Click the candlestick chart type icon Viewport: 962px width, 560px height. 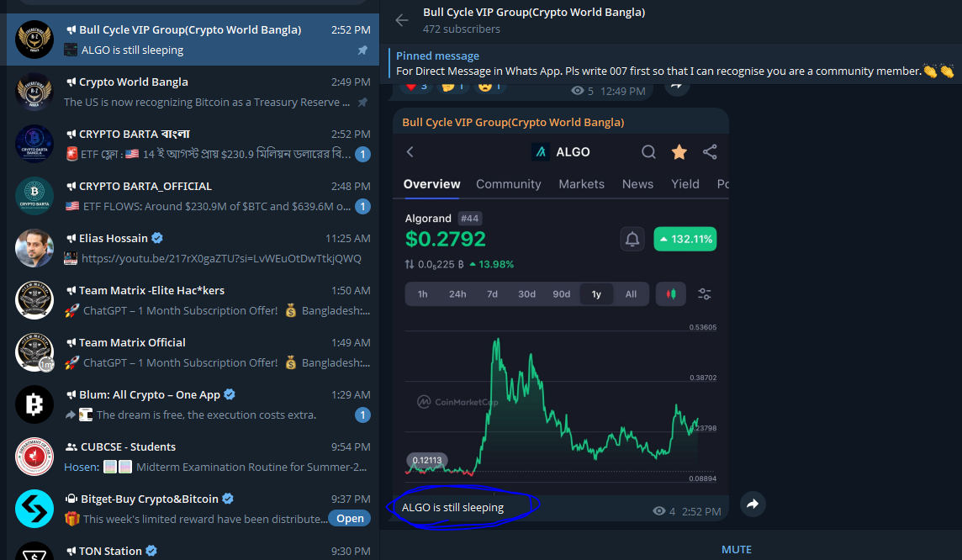(x=670, y=294)
